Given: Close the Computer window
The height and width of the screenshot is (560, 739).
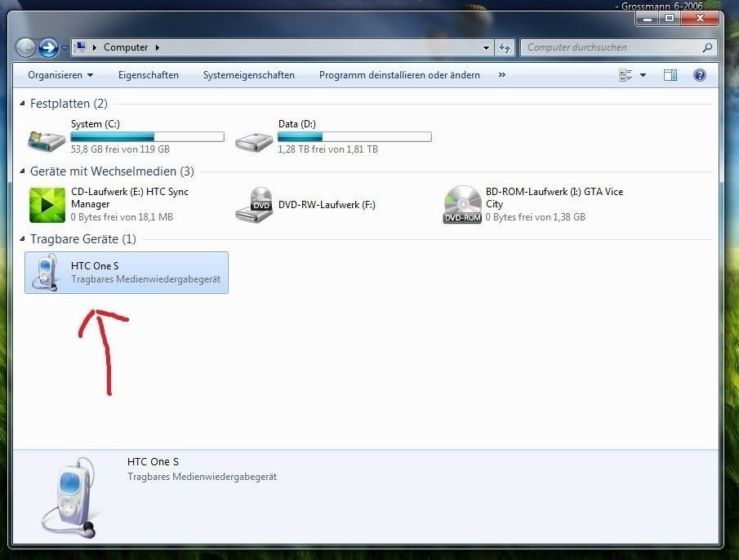Looking at the screenshot, I should coord(701,19).
